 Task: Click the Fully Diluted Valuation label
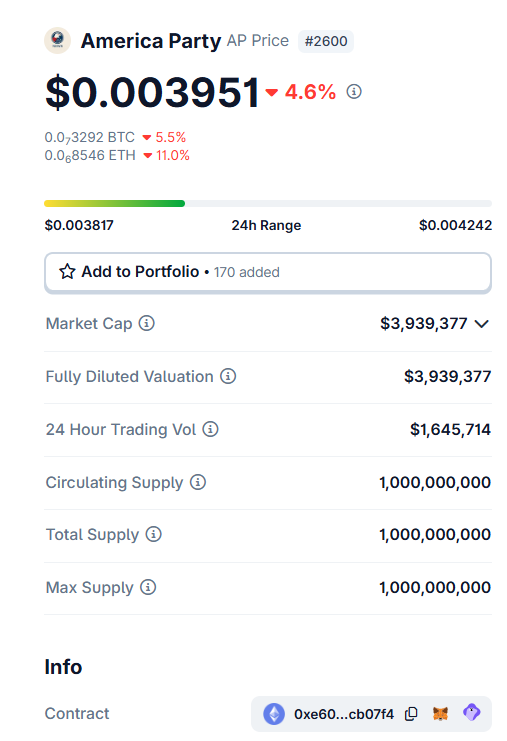129,377
